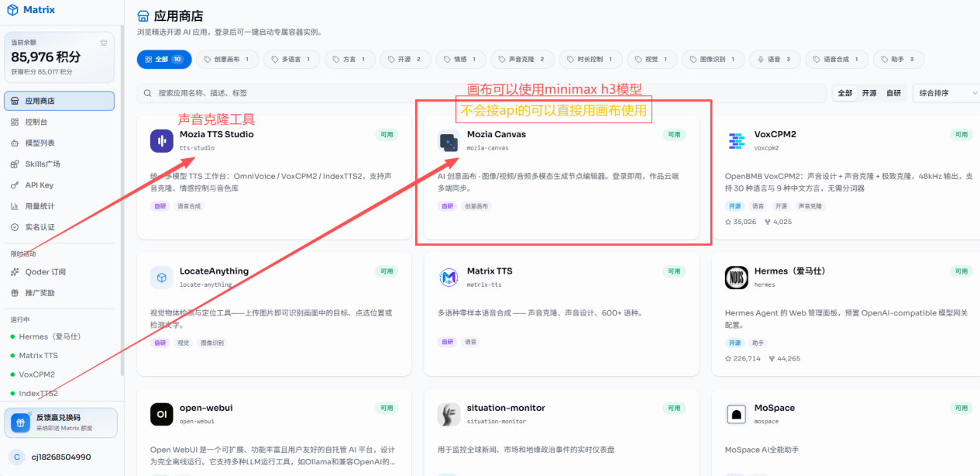Viewport: 980px width, 476px height.
Task: Filter by 全部 tag chip
Action: 164,59
